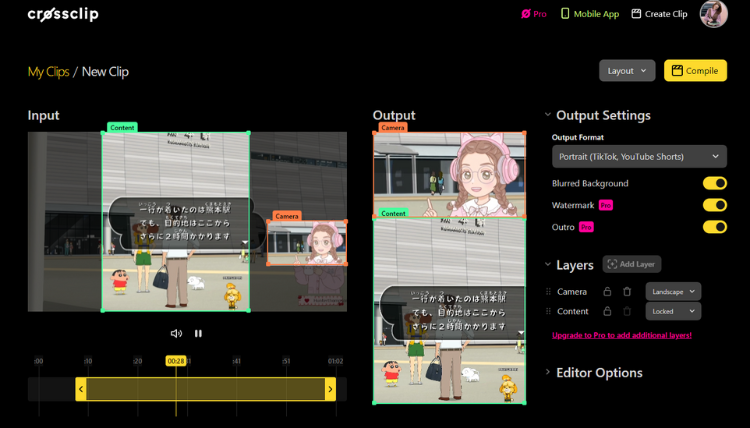Click the Camera region thumbnail in Input
The width and height of the screenshot is (750, 428).
(x=307, y=242)
